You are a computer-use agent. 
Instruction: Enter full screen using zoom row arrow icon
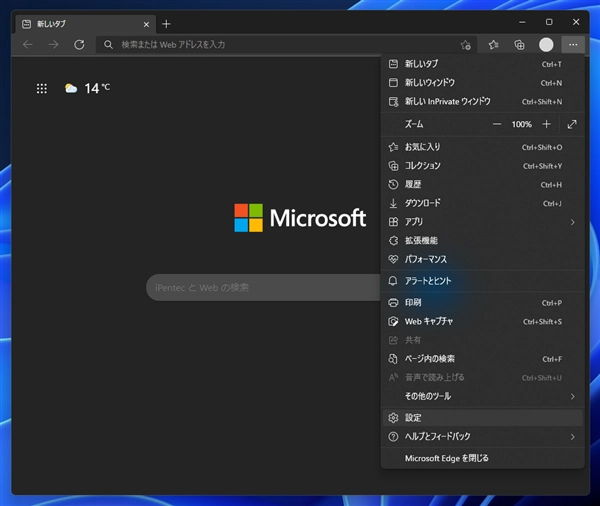(571, 124)
